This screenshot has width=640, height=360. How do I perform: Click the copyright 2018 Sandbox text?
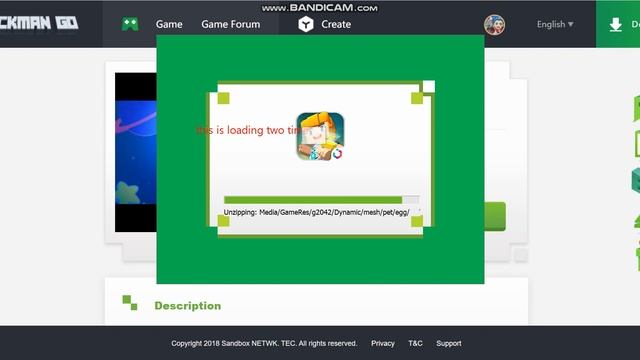(x=264, y=344)
